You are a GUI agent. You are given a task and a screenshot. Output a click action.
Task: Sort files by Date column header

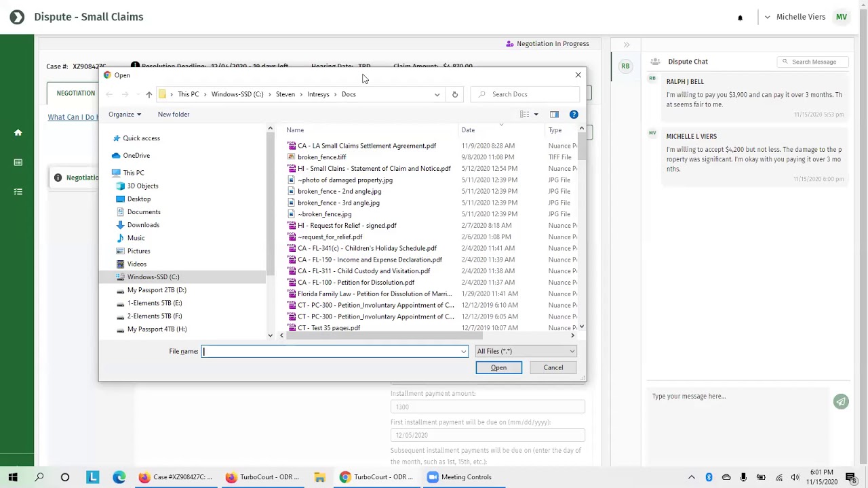469,130
